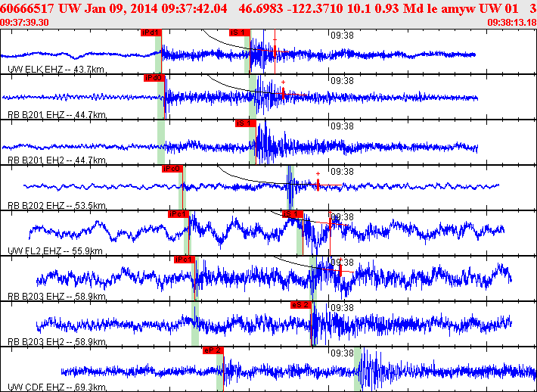Click the green S-arrival window on RB B202 EHZ trace

(x=290, y=188)
